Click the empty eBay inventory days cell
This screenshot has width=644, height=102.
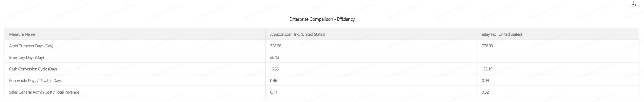557,57
